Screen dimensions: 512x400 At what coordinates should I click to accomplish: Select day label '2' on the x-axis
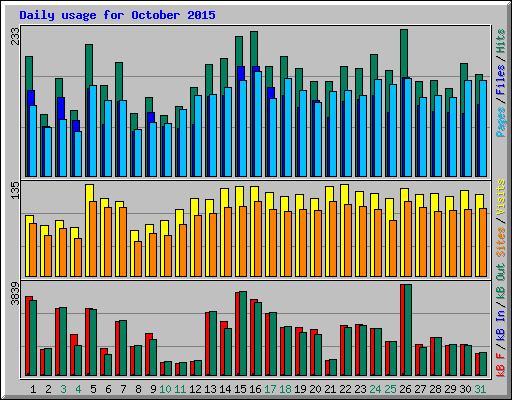(x=48, y=389)
